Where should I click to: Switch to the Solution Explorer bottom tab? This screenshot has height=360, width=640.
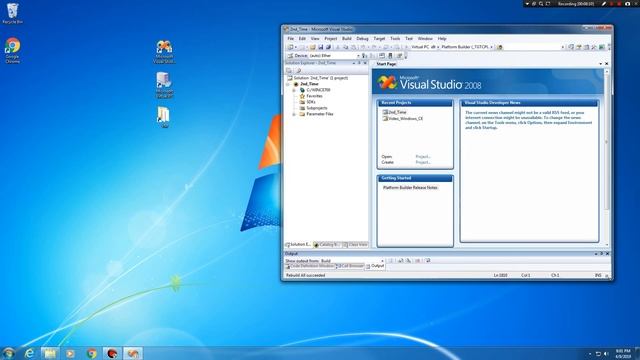click(298, 244)
